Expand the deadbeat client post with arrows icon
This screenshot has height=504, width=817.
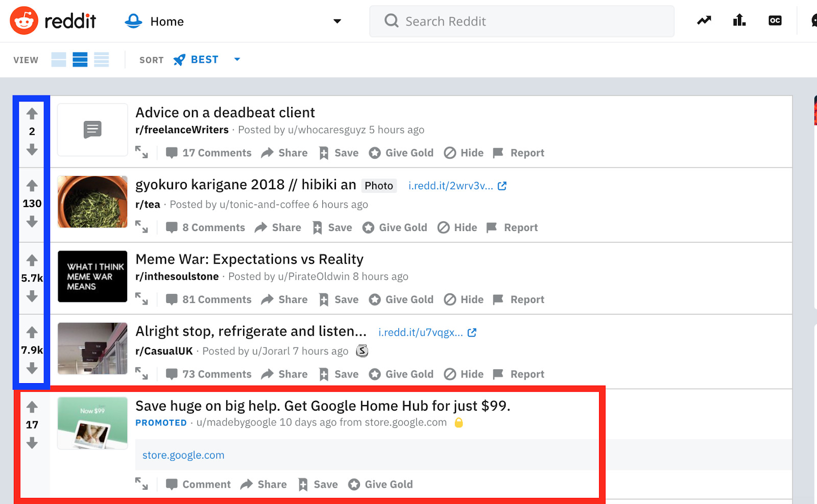(x=141, y=152)
